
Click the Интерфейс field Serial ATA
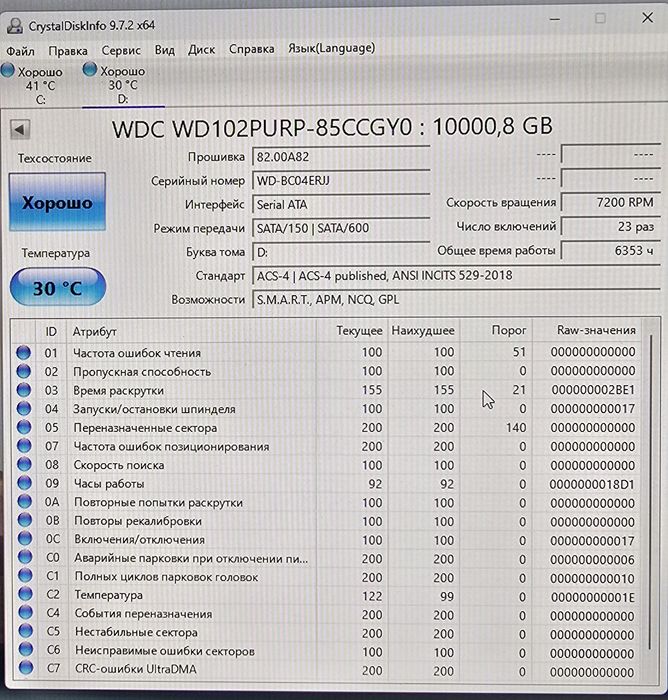[341, 204]
